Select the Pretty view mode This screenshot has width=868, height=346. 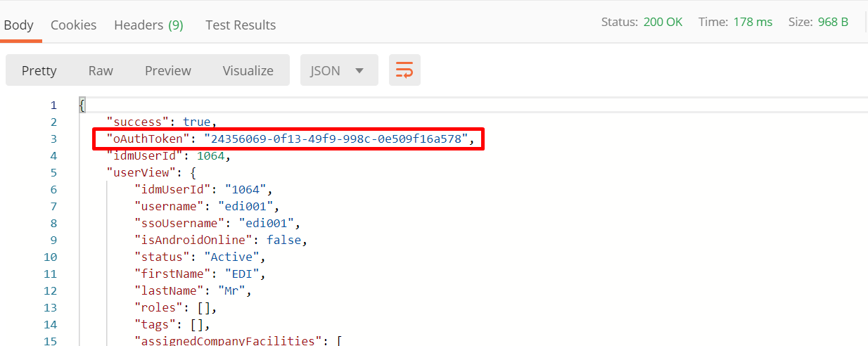(x=39, y=70)
